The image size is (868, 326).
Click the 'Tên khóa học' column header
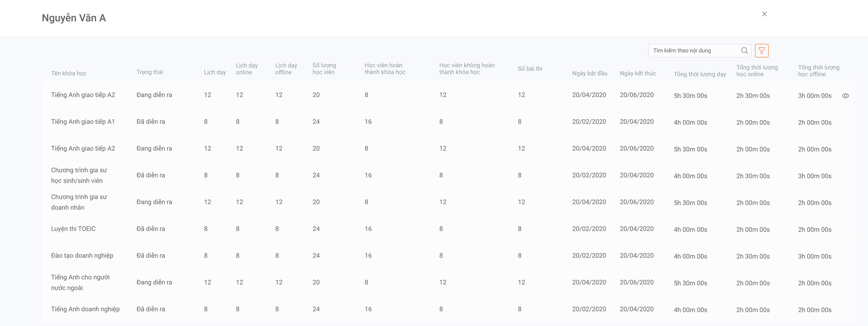point(69,73)
